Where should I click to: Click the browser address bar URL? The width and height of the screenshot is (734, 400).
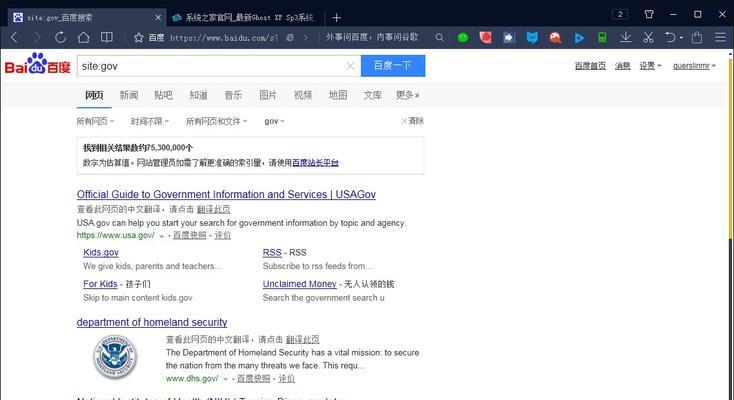[x=224, y=37]
